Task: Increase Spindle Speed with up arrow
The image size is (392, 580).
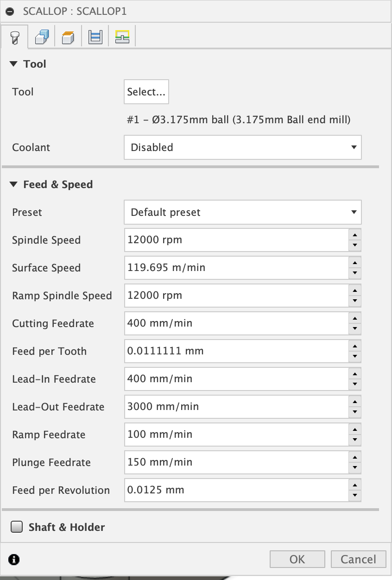Action: (x=354, y=235)
